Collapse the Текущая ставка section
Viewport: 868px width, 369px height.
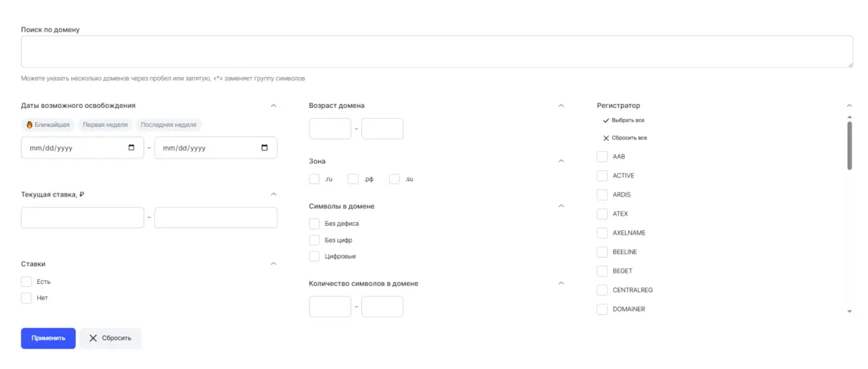point(273,194)
